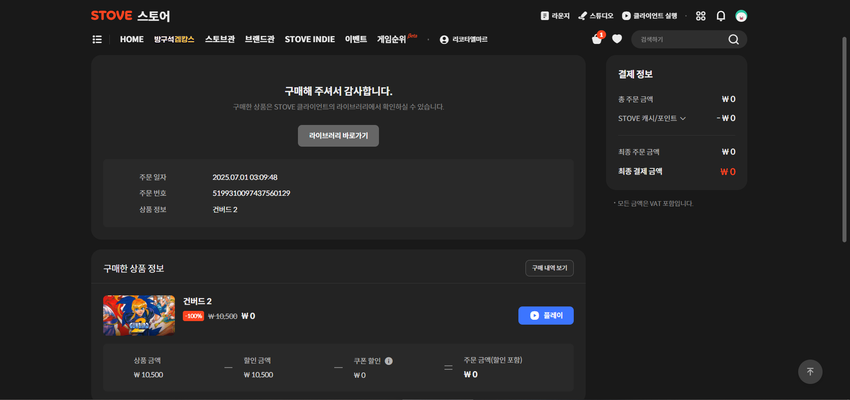The image size is (850, 400).
Task: Open the STOVE INDIE tab
Action: point(310,39)
